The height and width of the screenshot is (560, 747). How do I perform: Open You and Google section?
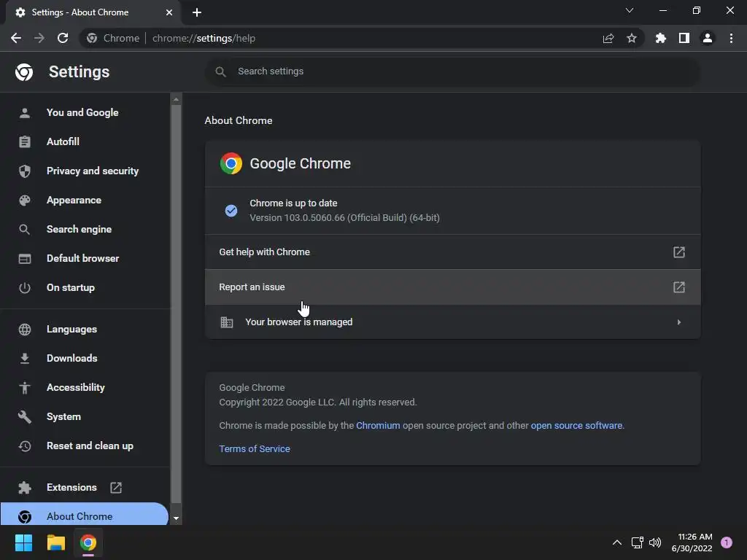click(85, 113)
